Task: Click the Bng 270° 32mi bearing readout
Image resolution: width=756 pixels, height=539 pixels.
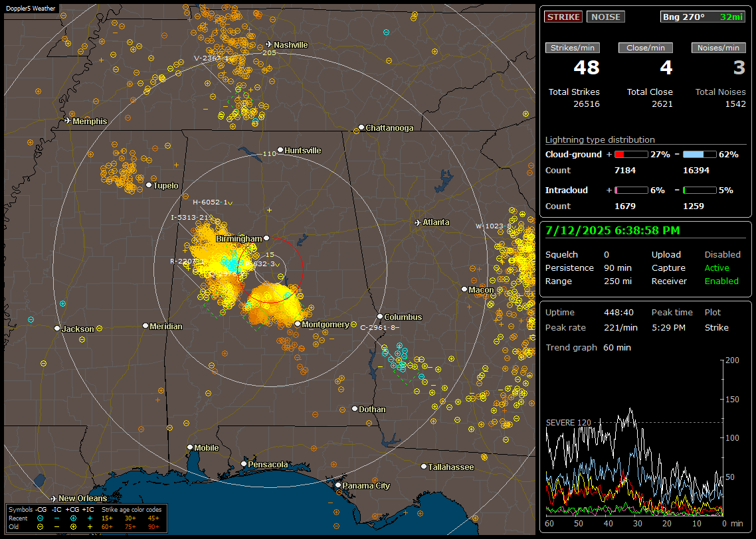Action: (x=703, y=17)
